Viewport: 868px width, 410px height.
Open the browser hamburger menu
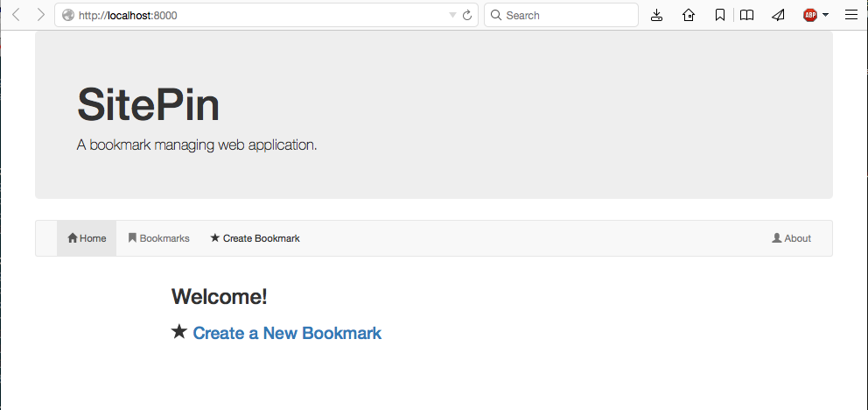851,15
